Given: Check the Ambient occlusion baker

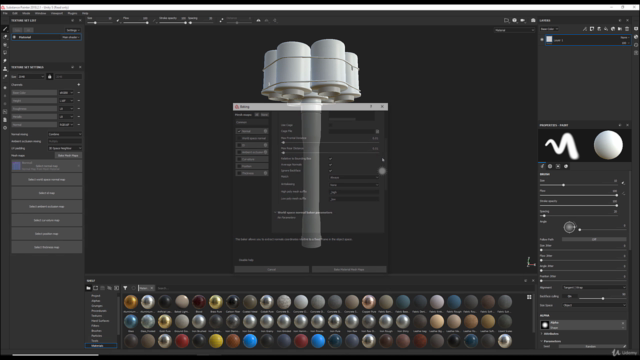Looking at the screenshot, I should point(239,152).
